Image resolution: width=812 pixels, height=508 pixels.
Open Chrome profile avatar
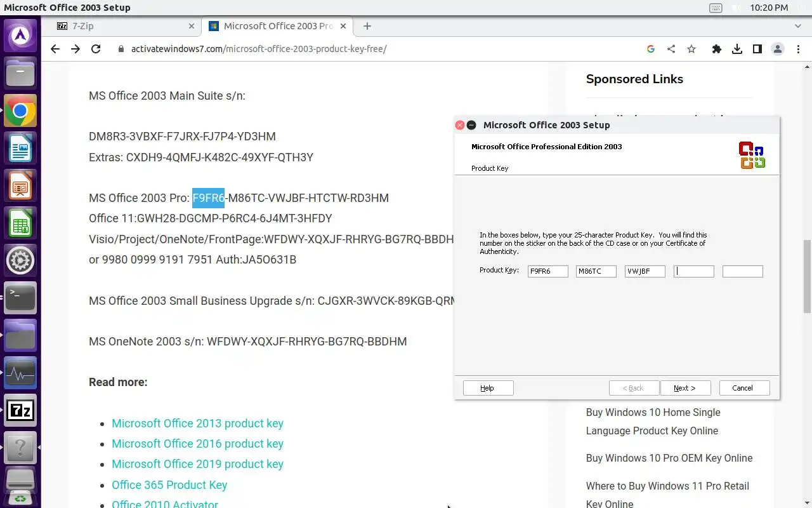pos(778,49)
